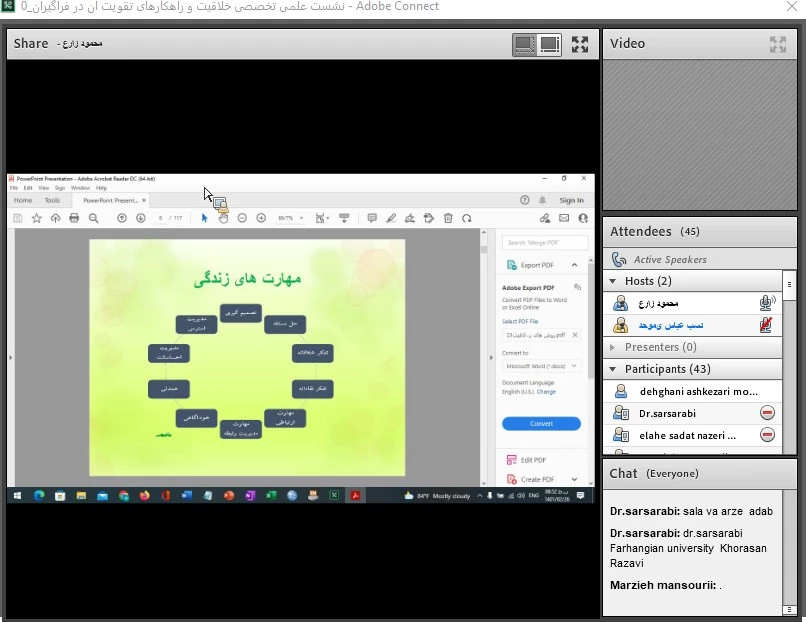This screenshot has height=622, width=806.
Task: Open Firefox from the shared taskbar
Action: (x=144, y=496)
